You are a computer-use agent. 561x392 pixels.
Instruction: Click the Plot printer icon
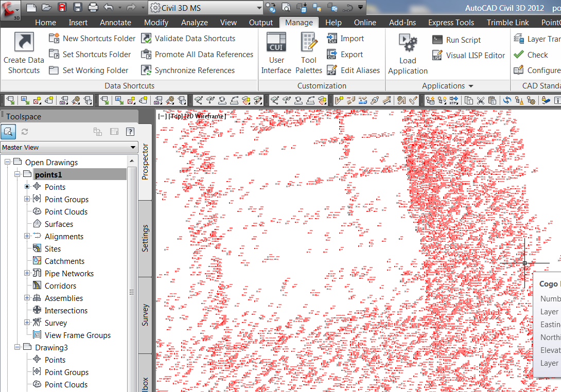pyautogui.click(x=93, y=8)
